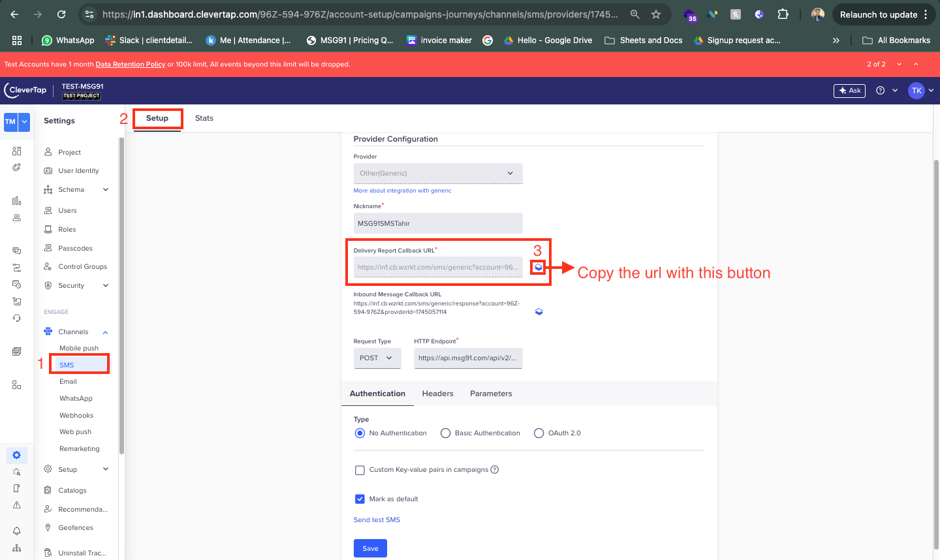Click the Ask button
The height and width of the screenshot is (560, 940).
[x=849, y=91]
